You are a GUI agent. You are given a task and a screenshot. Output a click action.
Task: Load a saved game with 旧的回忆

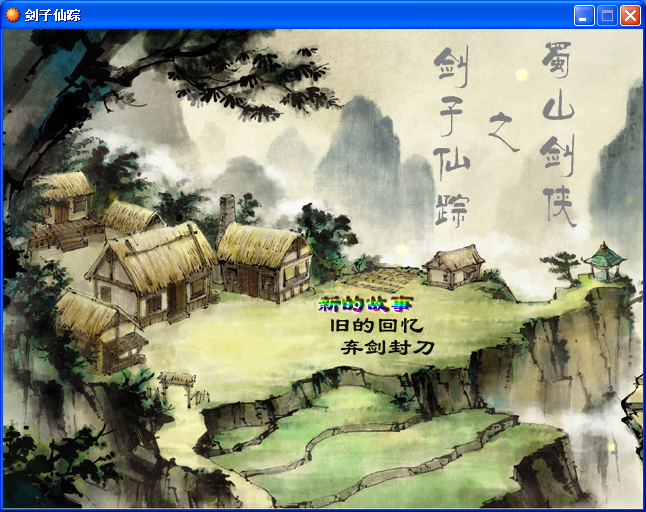[377, 326]
